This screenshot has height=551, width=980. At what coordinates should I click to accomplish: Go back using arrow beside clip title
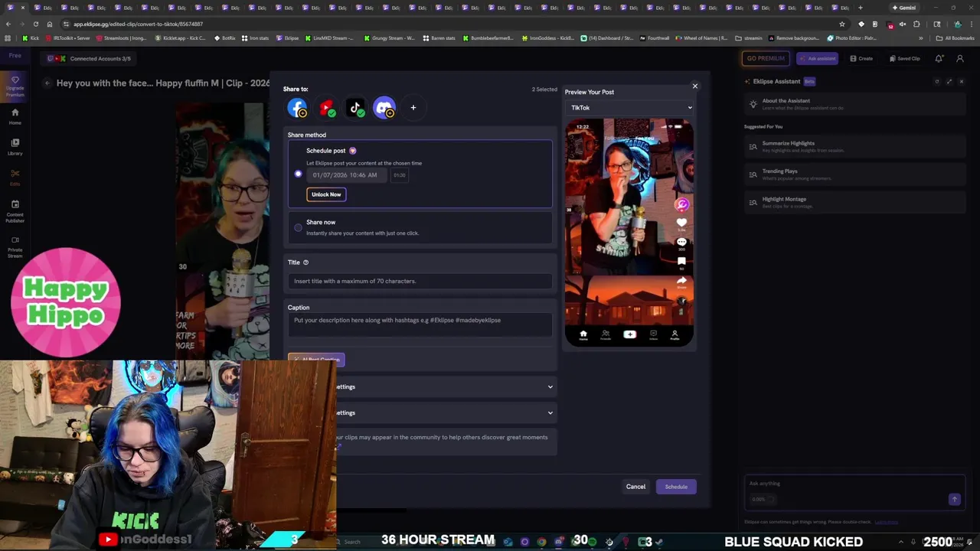[x=47, y=83]
